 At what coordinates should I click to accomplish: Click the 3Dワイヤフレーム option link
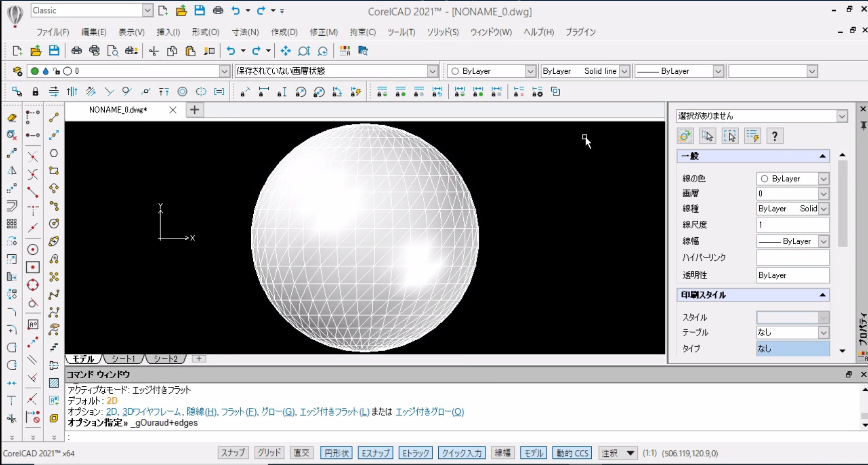tap(151, 412)
